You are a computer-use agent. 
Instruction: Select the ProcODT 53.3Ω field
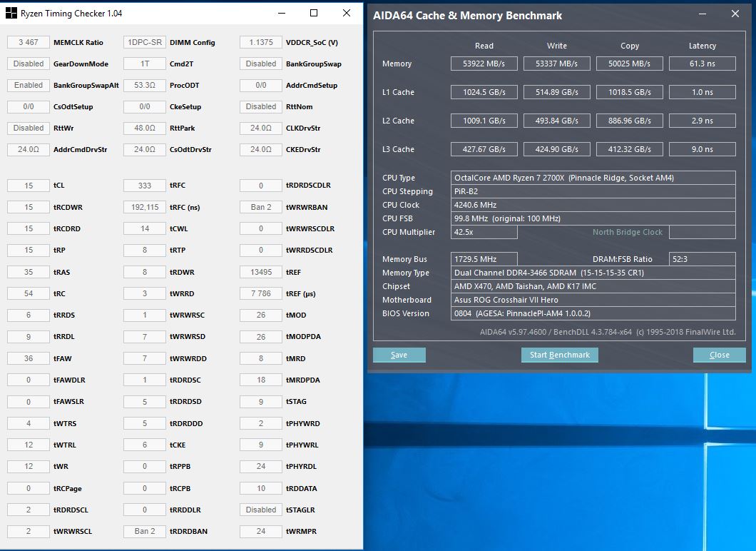tap(145, 86)
